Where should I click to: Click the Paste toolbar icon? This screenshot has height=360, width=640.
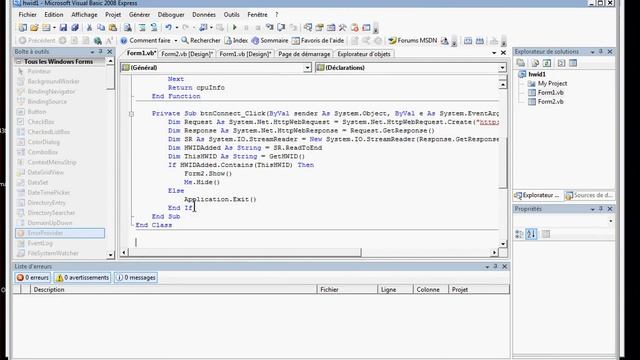tap(113, 27)
